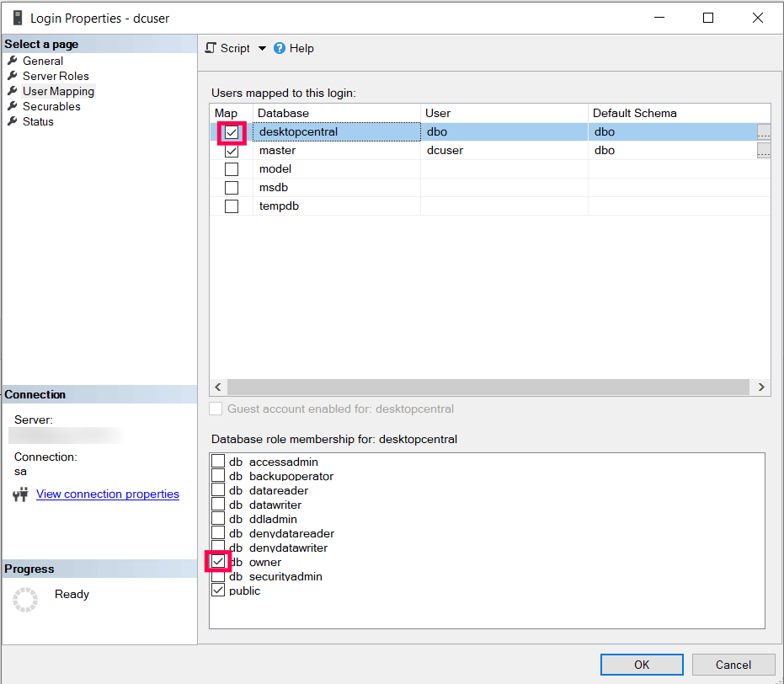784x684 pixels.
Task: Confirm with the OK button
Action: click(x=642, y=665)
